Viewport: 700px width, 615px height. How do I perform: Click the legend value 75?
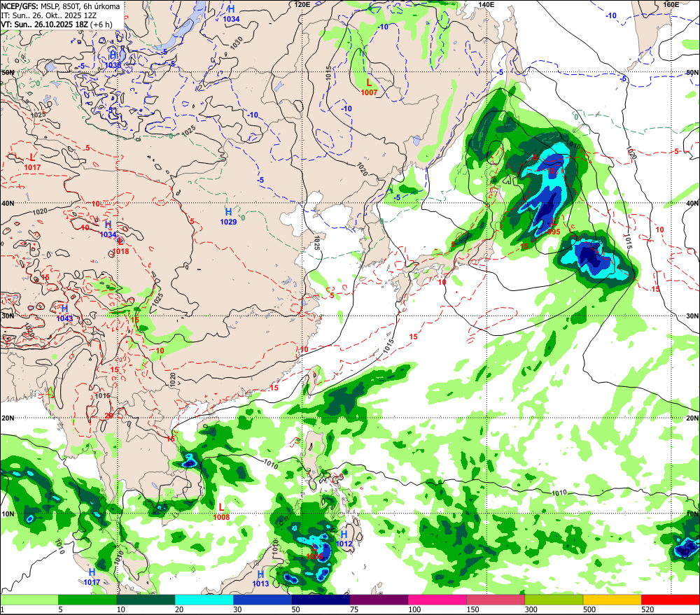354,609
